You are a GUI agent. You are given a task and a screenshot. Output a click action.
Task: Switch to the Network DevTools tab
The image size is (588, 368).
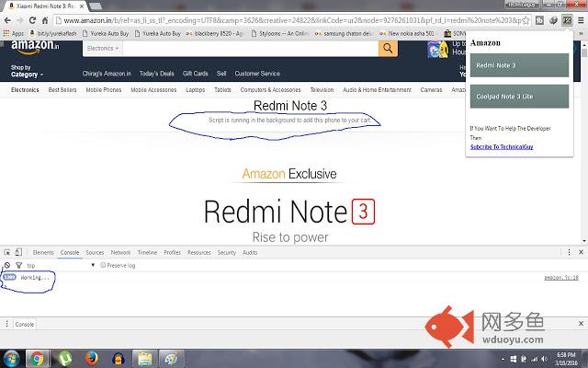coord(120,252)
